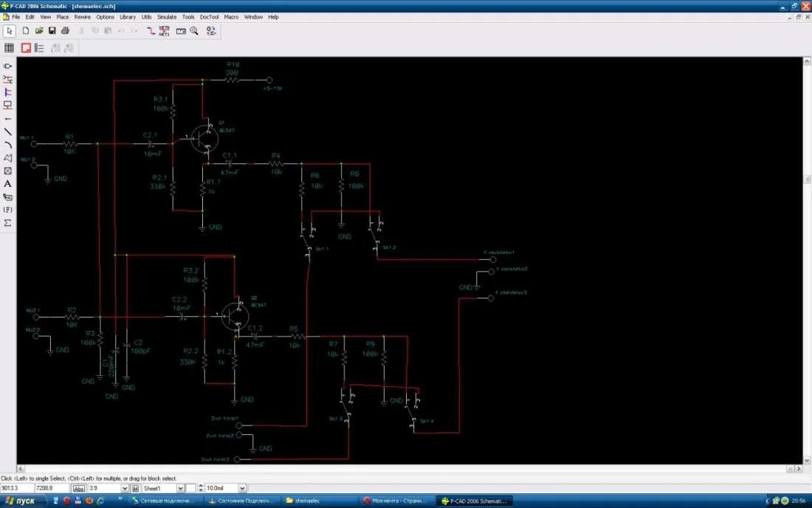Image resolution: width=812 pixels, height=508 pixels.
Task: Open the file with the folder icon
Action: (x=39, y=31)
